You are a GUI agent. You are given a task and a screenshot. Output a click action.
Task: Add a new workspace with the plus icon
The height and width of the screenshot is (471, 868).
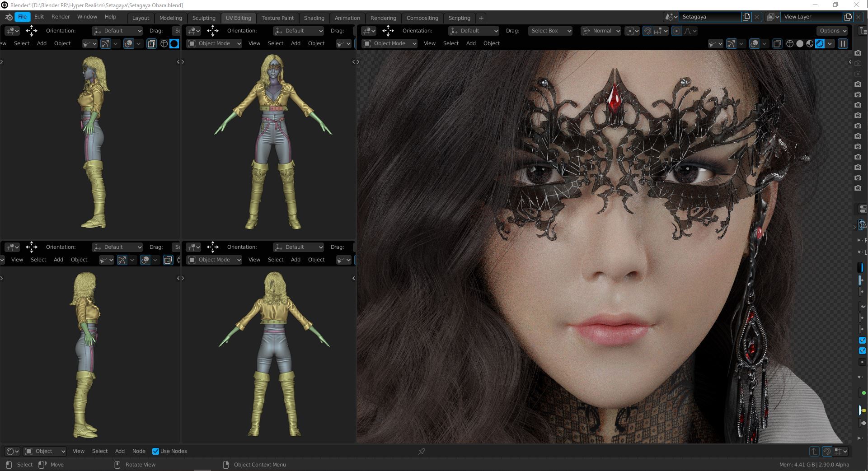click(x=481, y=18)
